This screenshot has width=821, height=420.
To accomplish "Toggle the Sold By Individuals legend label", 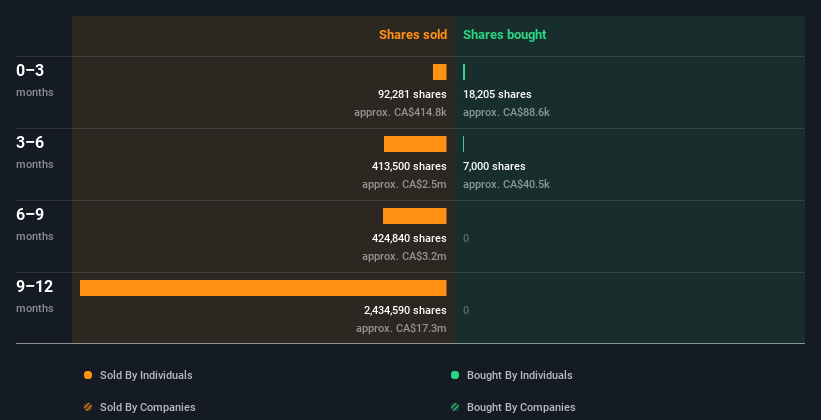I will (146, 375).
